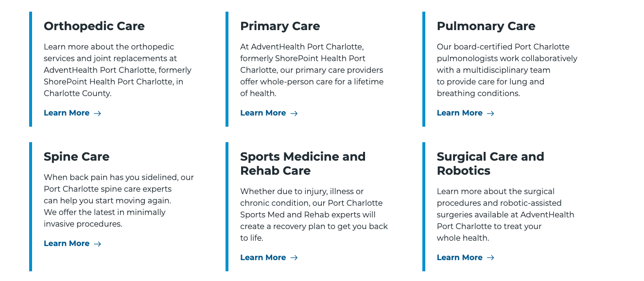Click the Primary Care heading
This screenshot has height=281, width=644.
(x=280, y=26)
